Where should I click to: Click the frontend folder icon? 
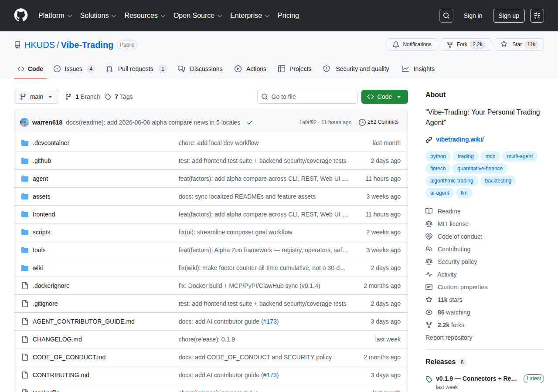25,214
